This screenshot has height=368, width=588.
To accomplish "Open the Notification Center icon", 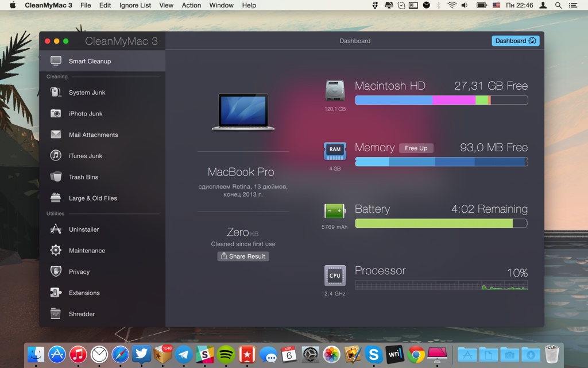I will [573, 5].
